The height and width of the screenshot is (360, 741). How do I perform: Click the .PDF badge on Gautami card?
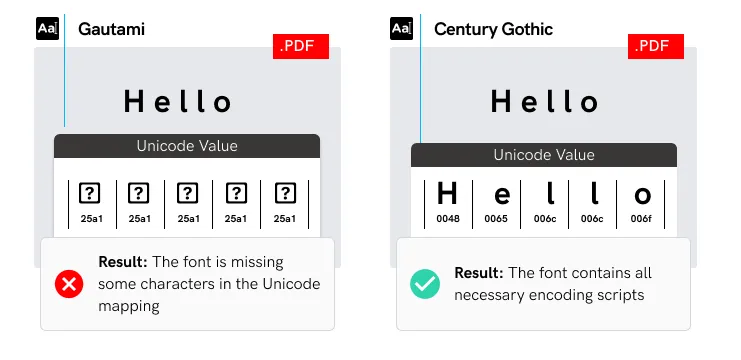pyautogui.click(x=301, y=46)
